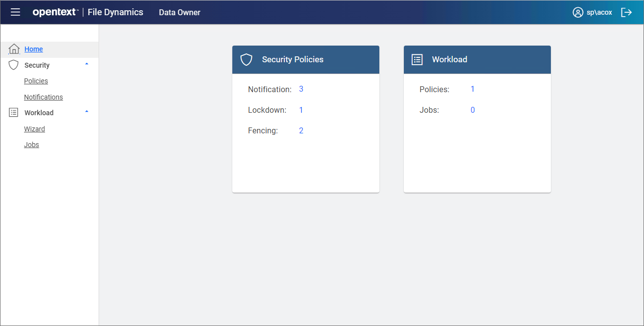This screenshot has width=644, height=326.
Task: Click the Security shield icon in the sidebar
Action: 13,65
